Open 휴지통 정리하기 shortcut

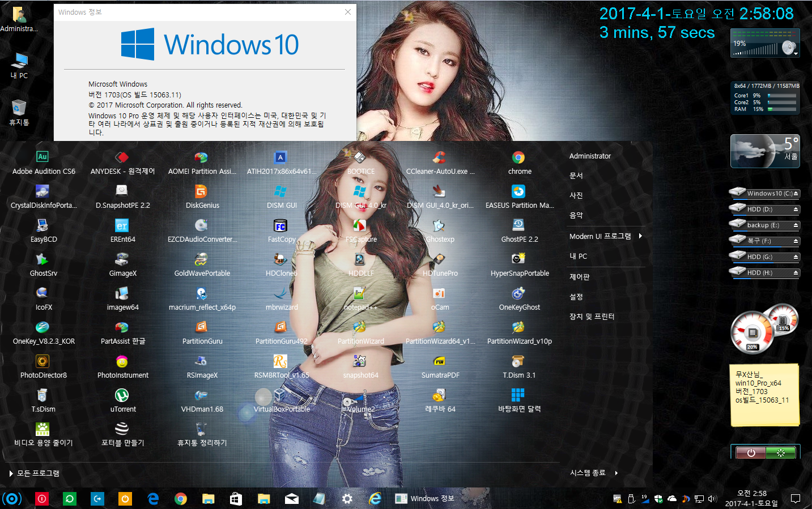coord(202,435)
